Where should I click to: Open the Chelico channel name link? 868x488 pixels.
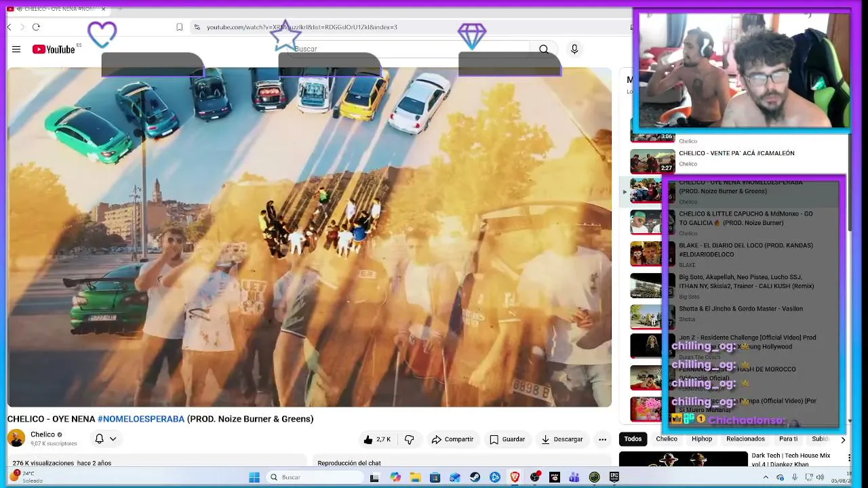click(x=43, y=434)
